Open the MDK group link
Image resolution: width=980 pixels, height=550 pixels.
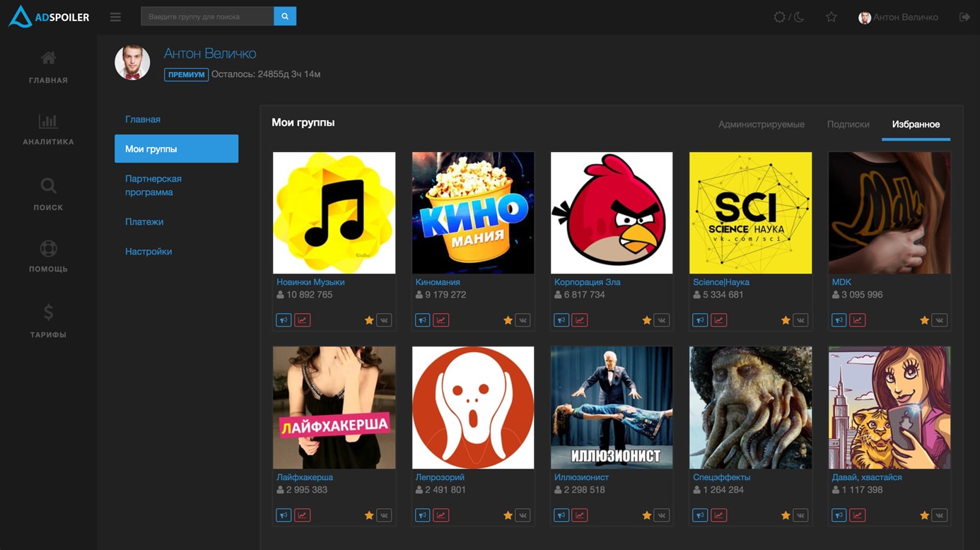pos(841,282)
